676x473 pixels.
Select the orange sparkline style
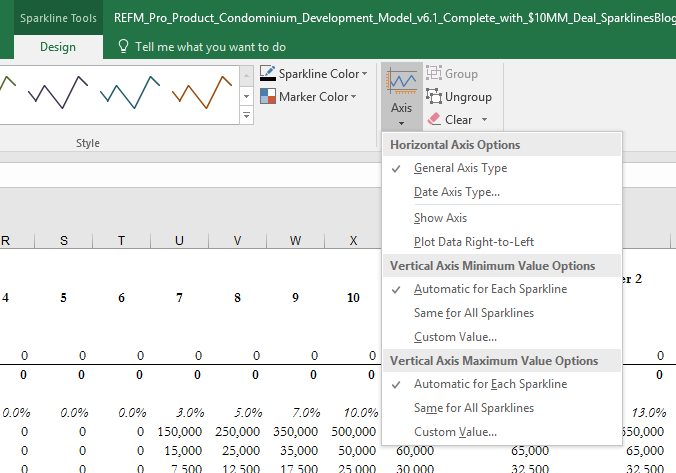202,92
